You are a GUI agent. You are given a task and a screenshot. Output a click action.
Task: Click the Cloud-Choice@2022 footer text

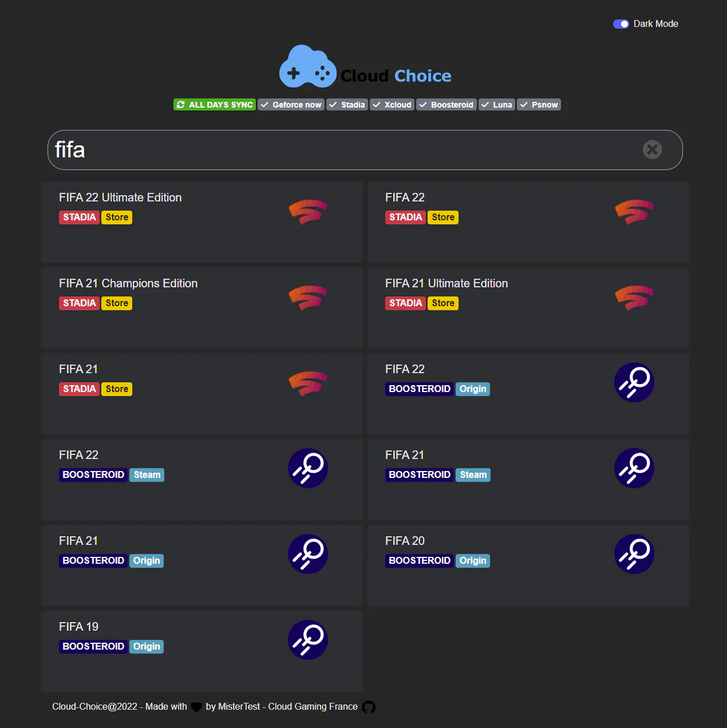[x=94, y=707]
